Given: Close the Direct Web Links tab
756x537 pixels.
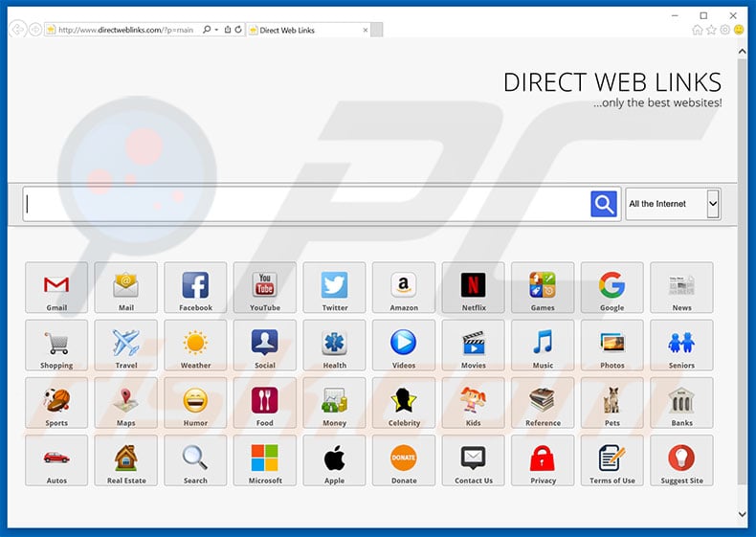Looking at the screenshot, I should [x=366, y=30].
